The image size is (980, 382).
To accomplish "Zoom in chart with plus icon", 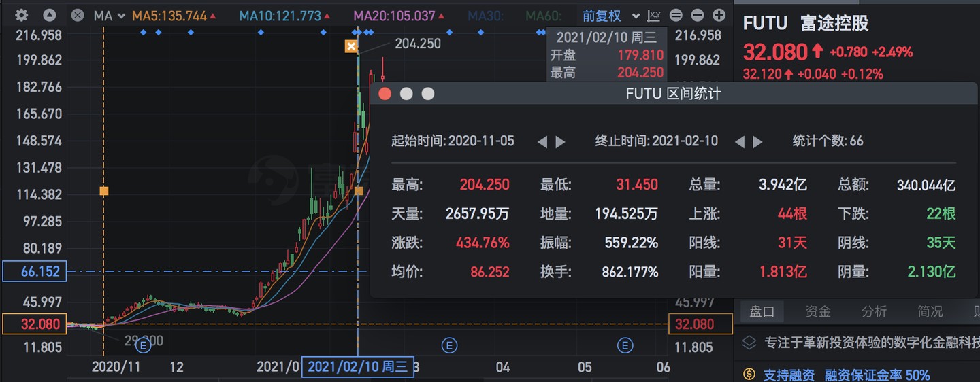I will 719,15.
